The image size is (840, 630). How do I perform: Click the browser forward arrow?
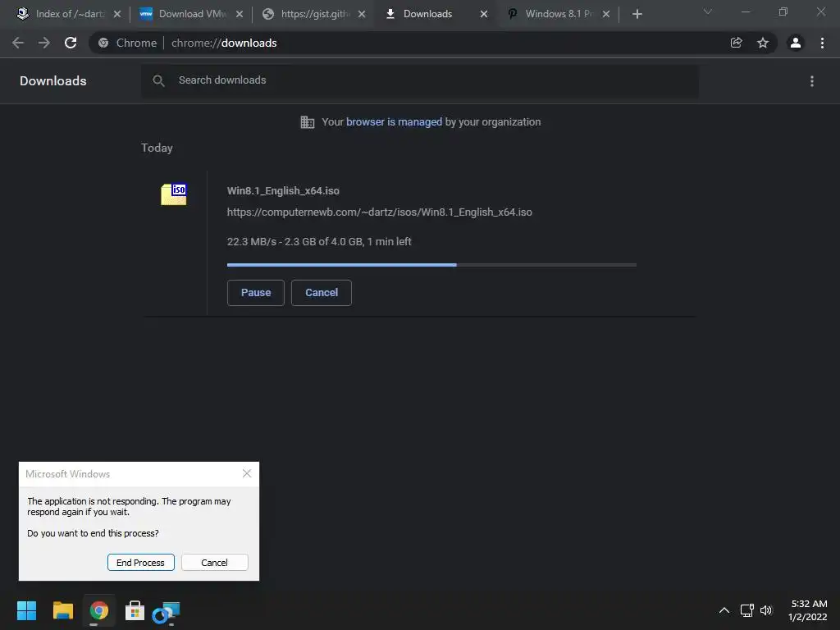coord(44,43)
